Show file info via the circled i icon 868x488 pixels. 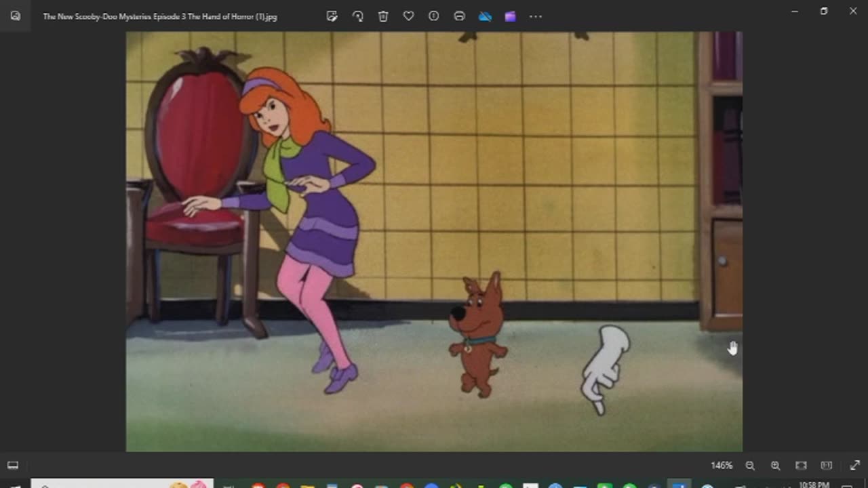click(434, 16)
